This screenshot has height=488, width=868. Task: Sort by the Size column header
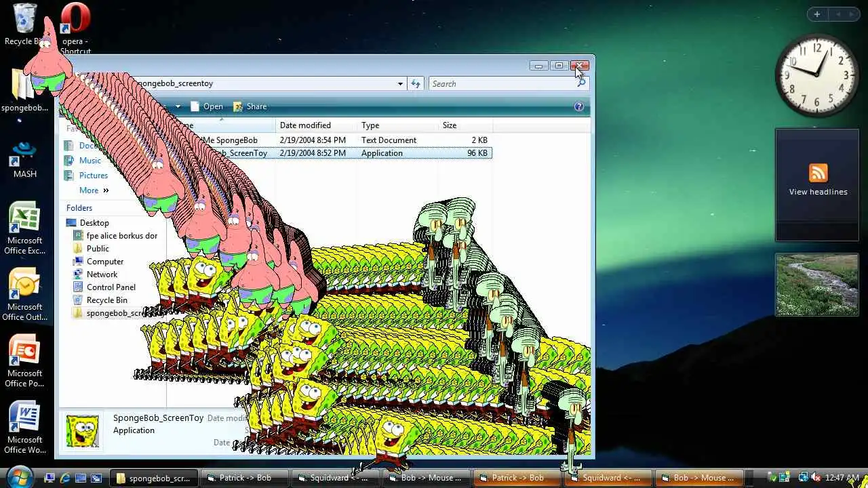466,125
